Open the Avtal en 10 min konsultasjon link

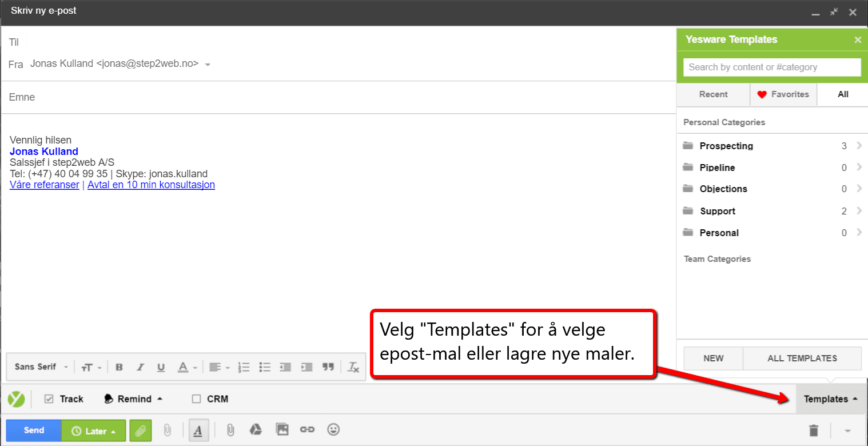(x=151, y=185)
